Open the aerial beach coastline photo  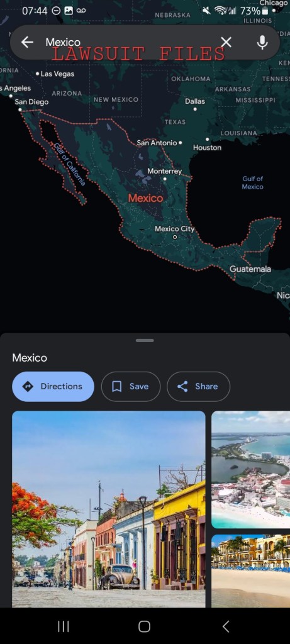pyautogui.click(x=250, y=469)
